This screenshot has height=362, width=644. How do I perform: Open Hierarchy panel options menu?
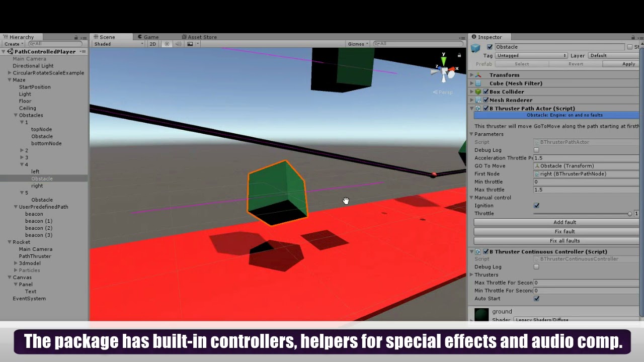click(83, 37)
